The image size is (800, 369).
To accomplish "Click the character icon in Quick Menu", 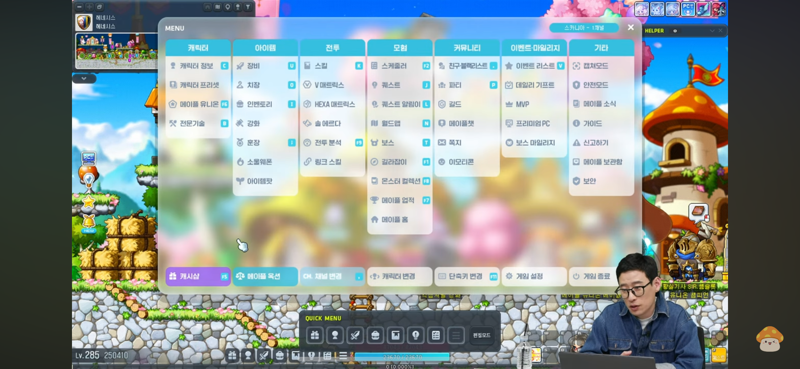I will (335, 335).
